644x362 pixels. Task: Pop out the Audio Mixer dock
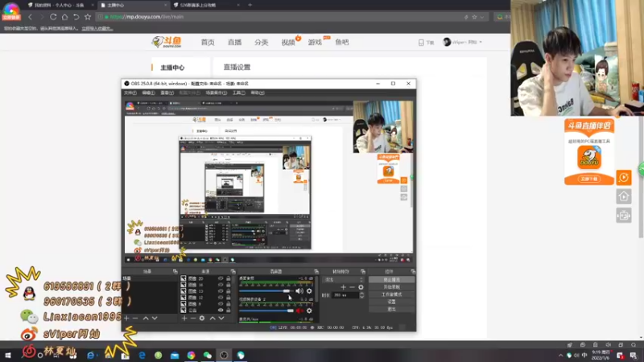[x=316, y=272]
